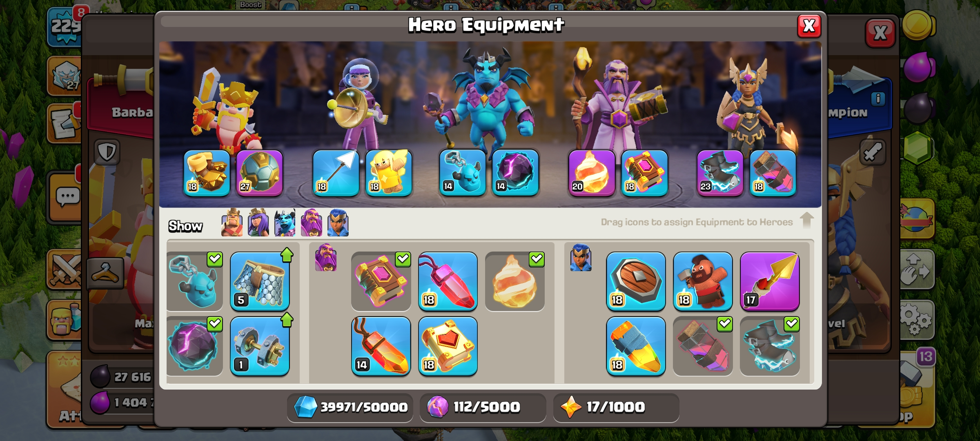
Task: Filter equipment by Archer Queen
Action: click(x=258, y=223)
